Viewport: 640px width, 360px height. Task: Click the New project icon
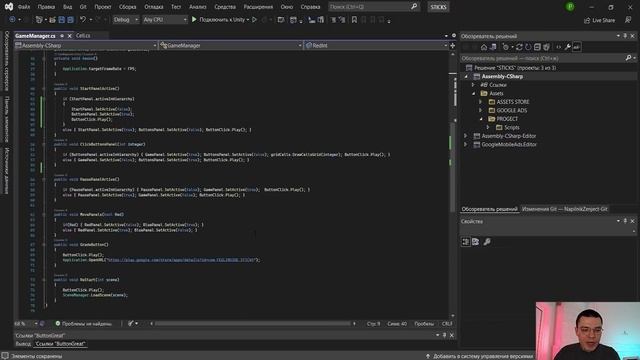coord(39,20)
